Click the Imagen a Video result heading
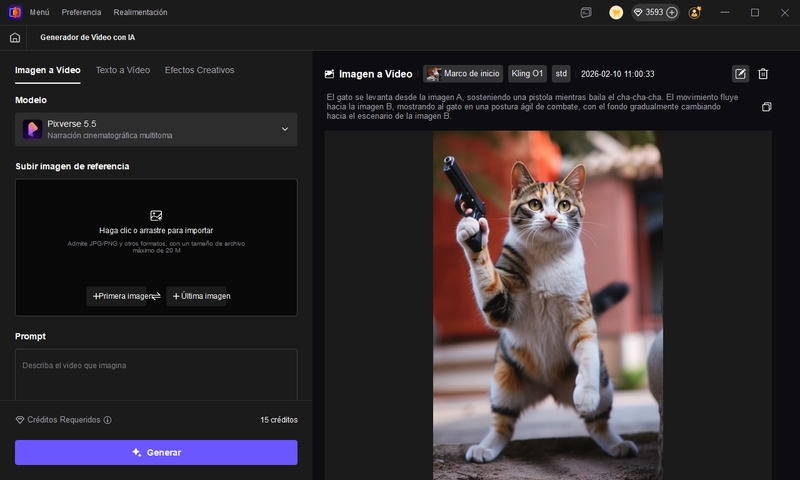800x480 pixels. point(376,74)
